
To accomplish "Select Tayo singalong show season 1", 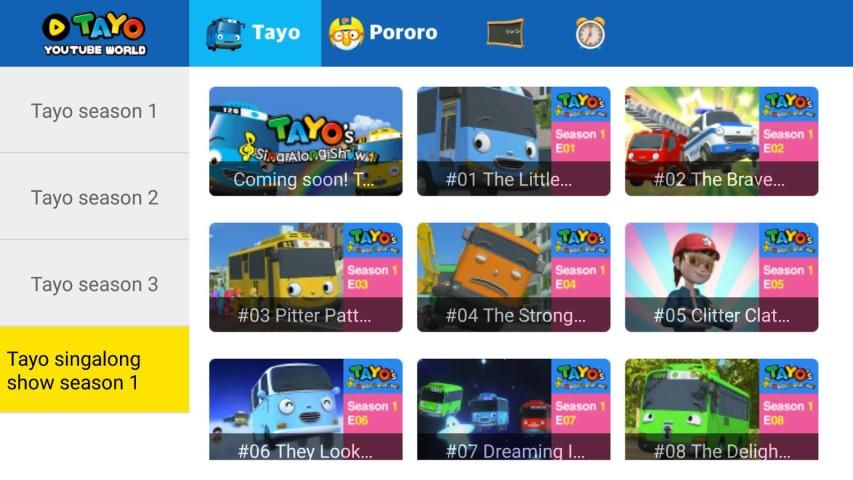I will [x=95, y=370].
